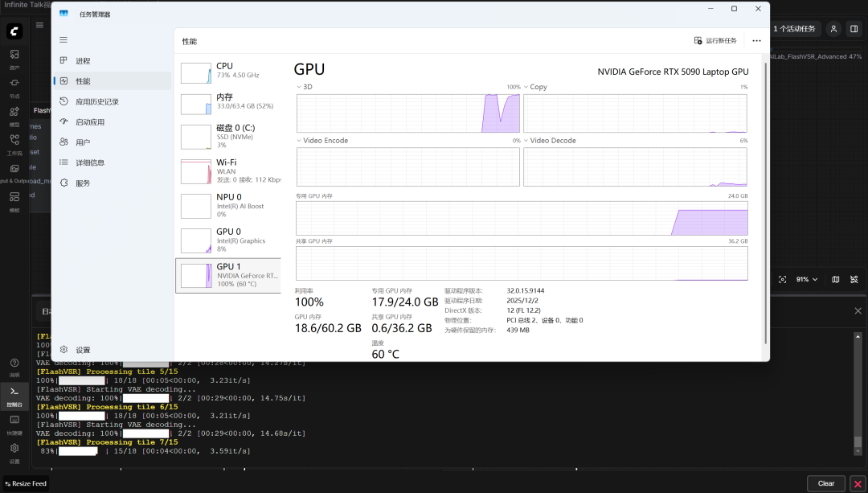This screenshot has height=493, width=868.
Task: Go to 进程 Processes in Task Manager
Action: [x=113, y=61]
